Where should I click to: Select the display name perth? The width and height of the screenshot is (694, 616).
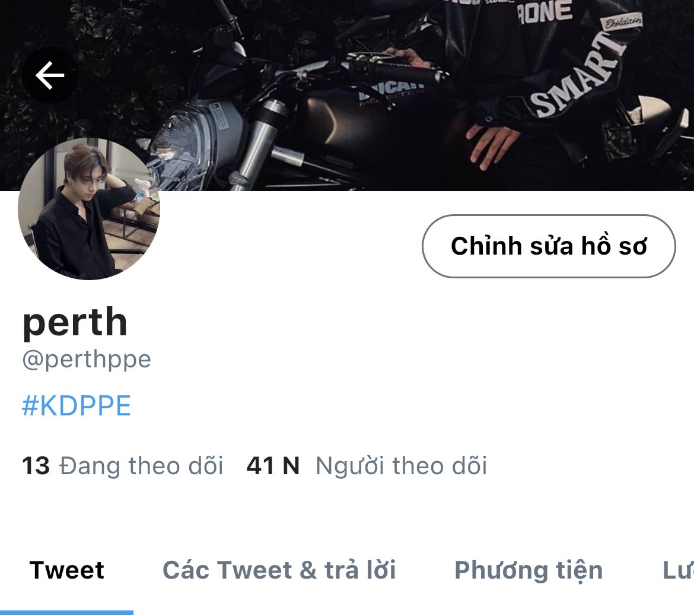75,322
